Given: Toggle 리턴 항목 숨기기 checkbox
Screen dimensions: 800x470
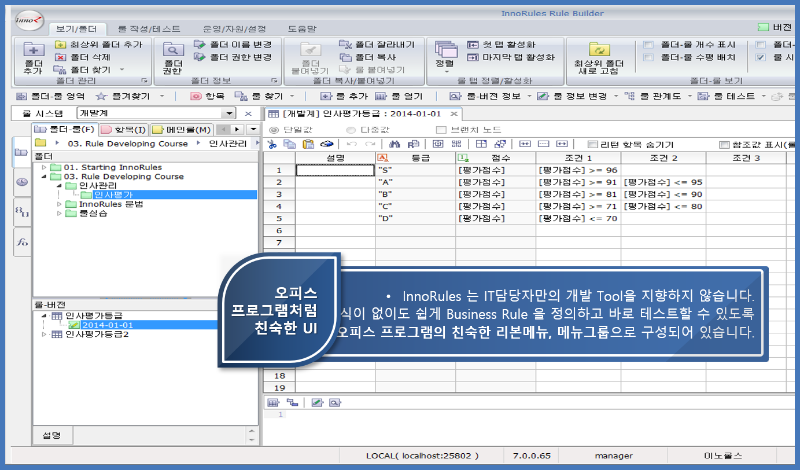Looking at the screenshot, I should [x=592, y=145].
